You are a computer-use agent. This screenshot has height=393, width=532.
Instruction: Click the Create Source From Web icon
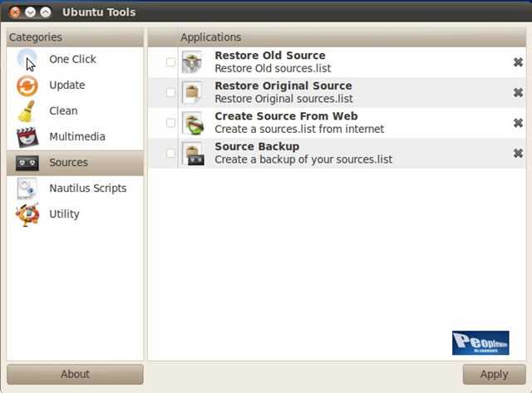[193, 123]
